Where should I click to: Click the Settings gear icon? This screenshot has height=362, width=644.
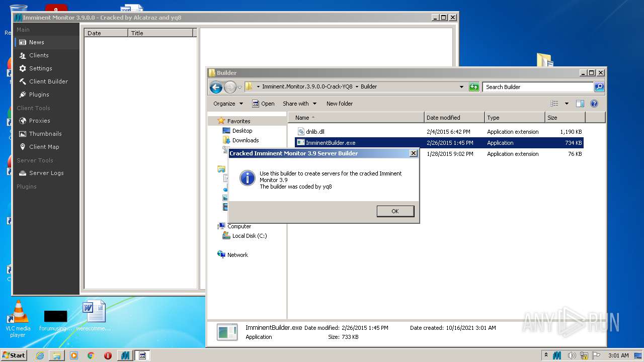pyautogui.click(x=23, y=68)
